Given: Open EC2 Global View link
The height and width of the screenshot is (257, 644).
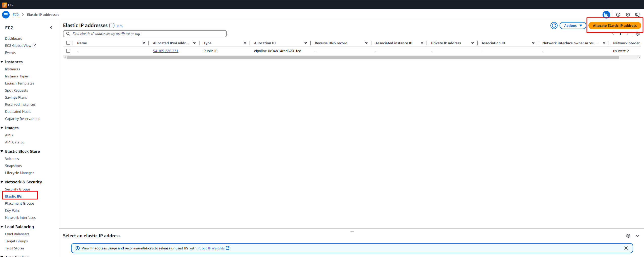Looking at the screenshot, I should click(x=18, y=46).
